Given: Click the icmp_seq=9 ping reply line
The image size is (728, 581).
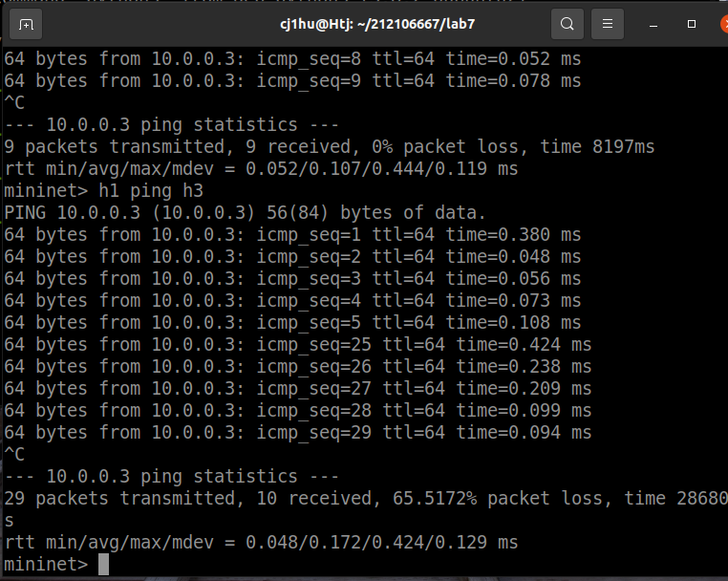Looking at the screenshot, I should click(x=292, y=81).
